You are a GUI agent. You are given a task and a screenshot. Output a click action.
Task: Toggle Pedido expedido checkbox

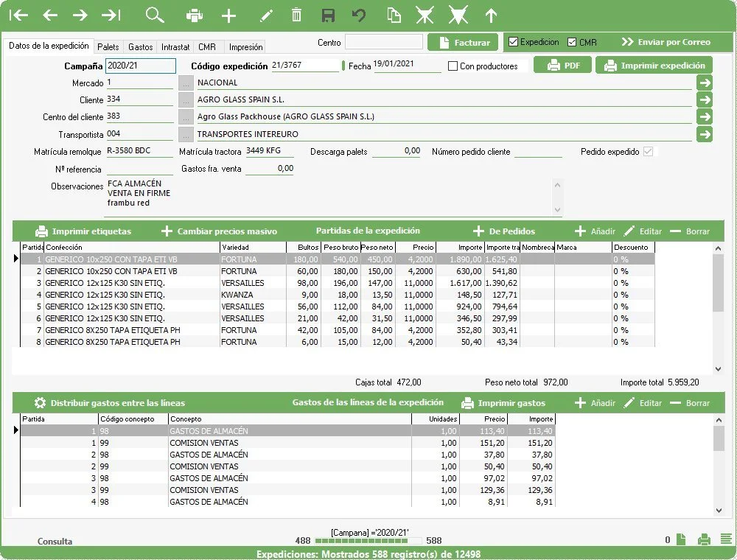point(648,152)
